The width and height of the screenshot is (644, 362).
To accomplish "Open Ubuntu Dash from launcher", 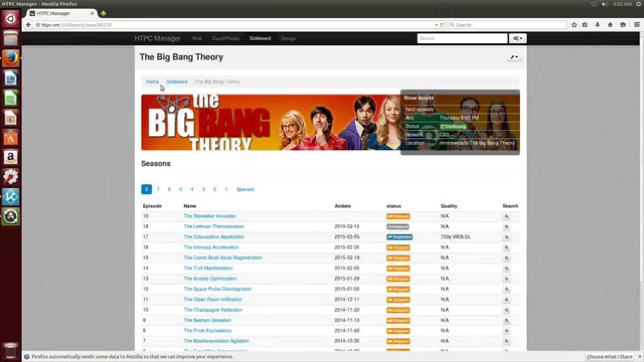I will [x=11, y=19].
